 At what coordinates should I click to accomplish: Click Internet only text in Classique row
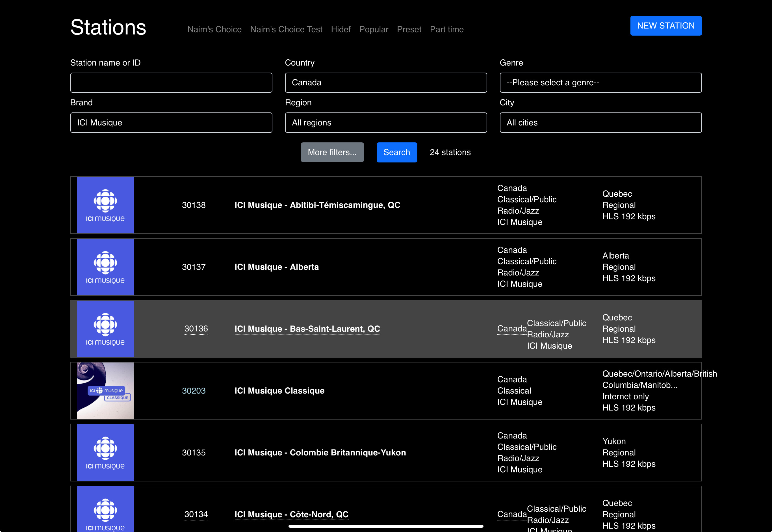(x=625, y=396)
